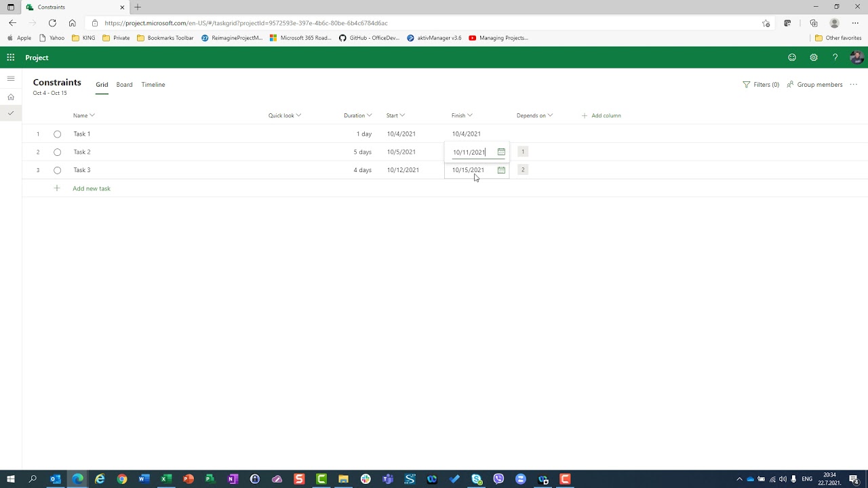
Task: Go to Home in left sidebar
Action: tap(11, 97)
